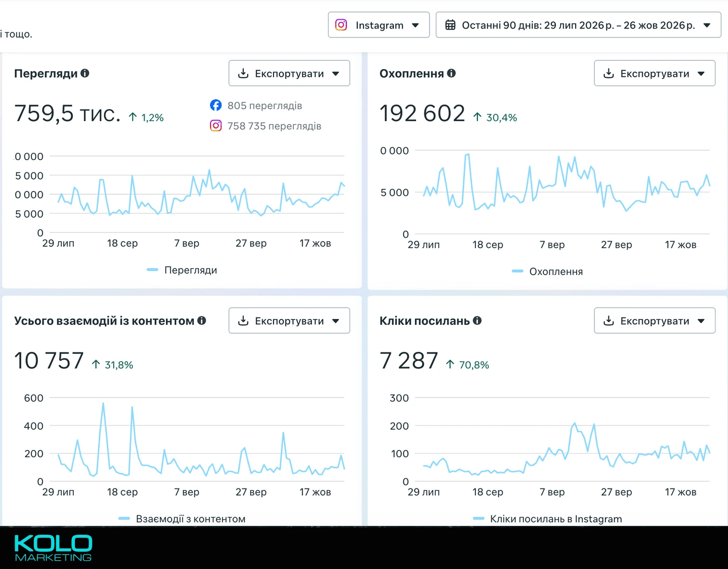Click the Охоплення card heading

coord(412,74)
